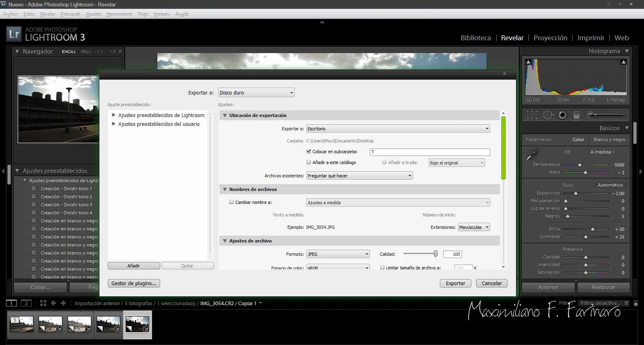
Task: Open 'Gestor de plugins...'
Action: [134, 283]
